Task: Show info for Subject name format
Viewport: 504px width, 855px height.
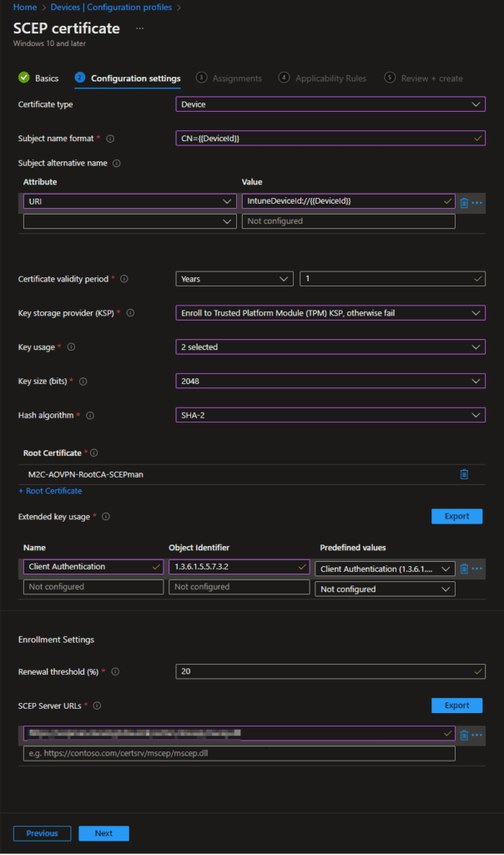Action: tap(110, 139)
